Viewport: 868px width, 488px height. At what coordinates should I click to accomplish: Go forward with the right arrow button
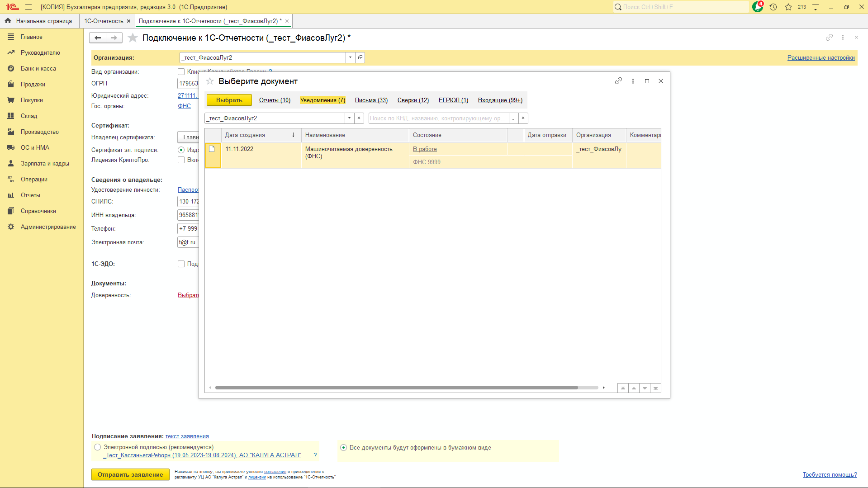[x=114, y=38]
